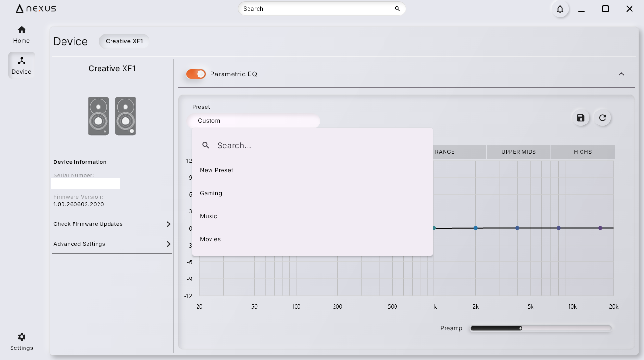Expand Advanced Settings
644x360 pixels.
112,244
